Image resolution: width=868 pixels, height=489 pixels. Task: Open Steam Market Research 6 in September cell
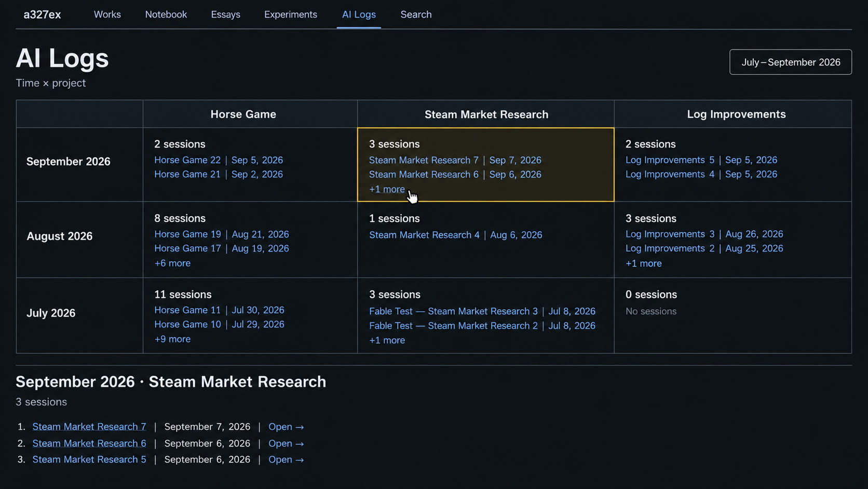point(455,175)
